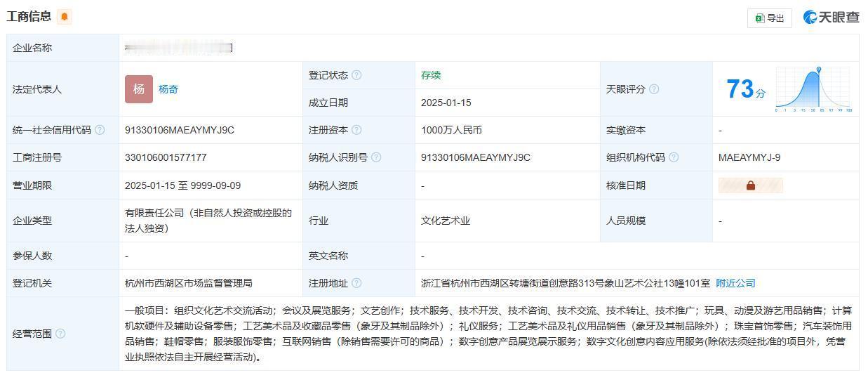Click the business term 2025-01-15 至 9999-09-09
The image size is (868, 380).
coord(182,185)
